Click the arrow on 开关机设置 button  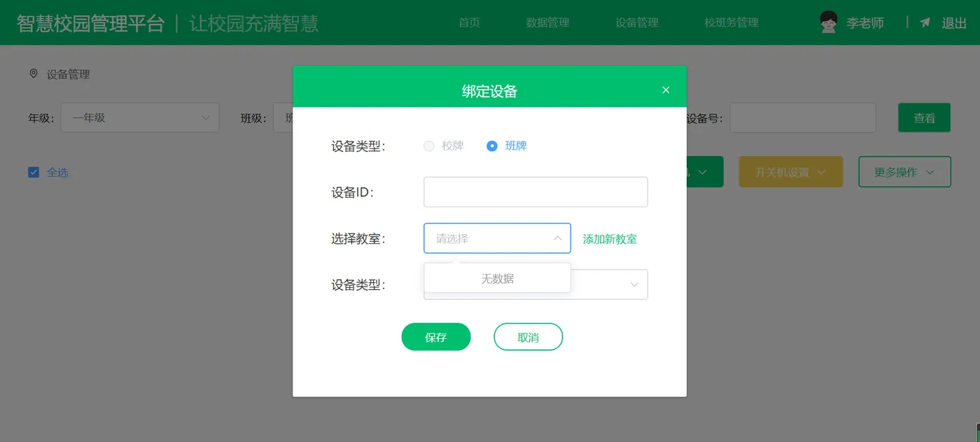point(821,172)
